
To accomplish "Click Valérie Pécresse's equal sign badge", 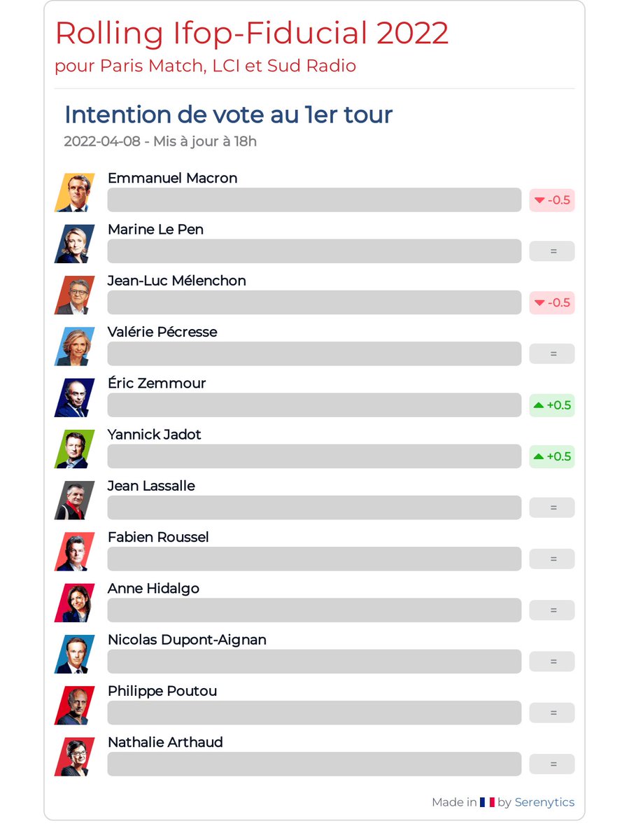I will 552,354.
